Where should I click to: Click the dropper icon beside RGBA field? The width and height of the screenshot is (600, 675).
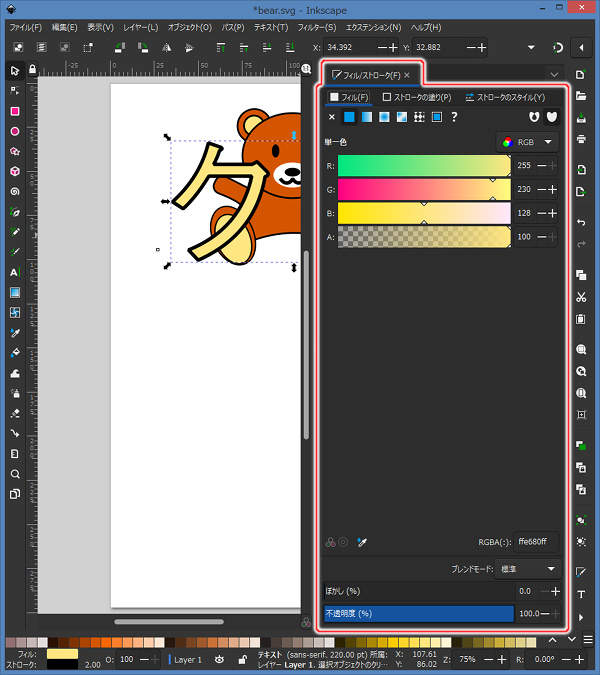(x=362, y=542)
